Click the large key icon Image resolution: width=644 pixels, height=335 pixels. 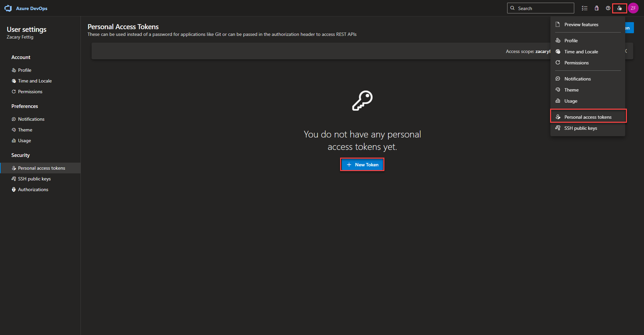pos(362,101)
